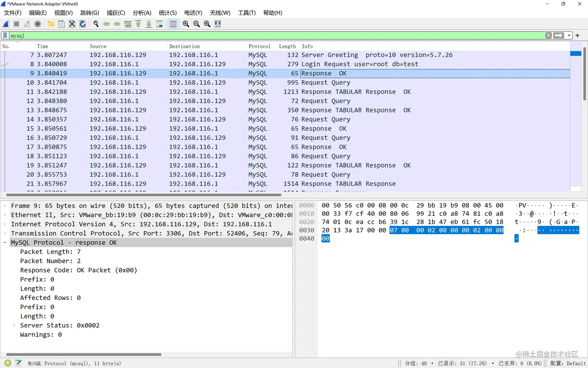Zoom out the main window text
588x368 pixels.
196,24
